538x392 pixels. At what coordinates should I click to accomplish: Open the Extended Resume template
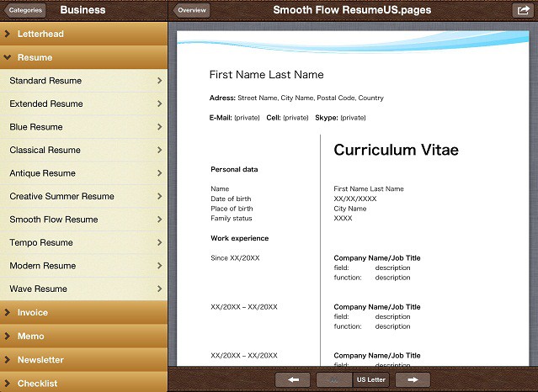point(83,103)
